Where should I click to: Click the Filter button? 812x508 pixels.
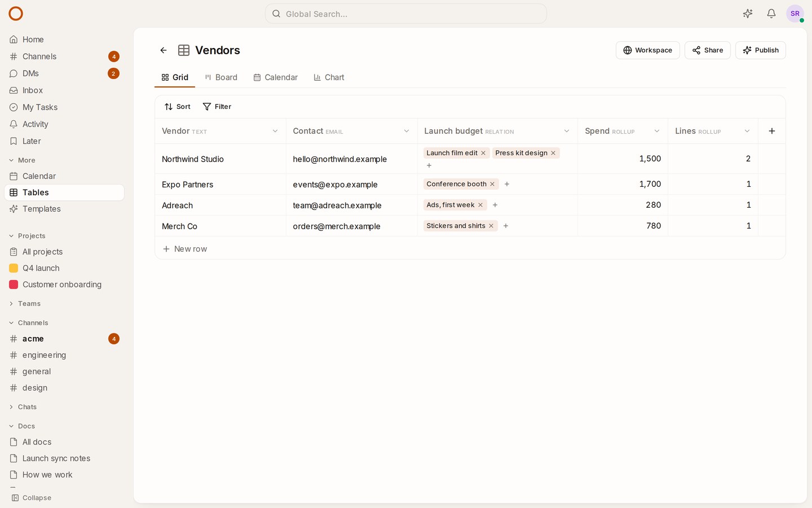(217, 107)
